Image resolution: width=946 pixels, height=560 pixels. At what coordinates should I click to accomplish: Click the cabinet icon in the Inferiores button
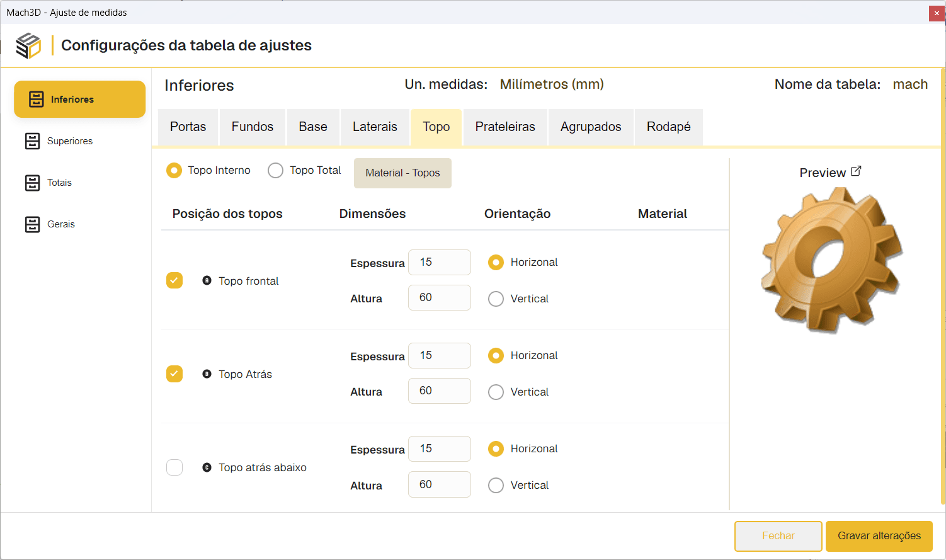click(37, 99)
